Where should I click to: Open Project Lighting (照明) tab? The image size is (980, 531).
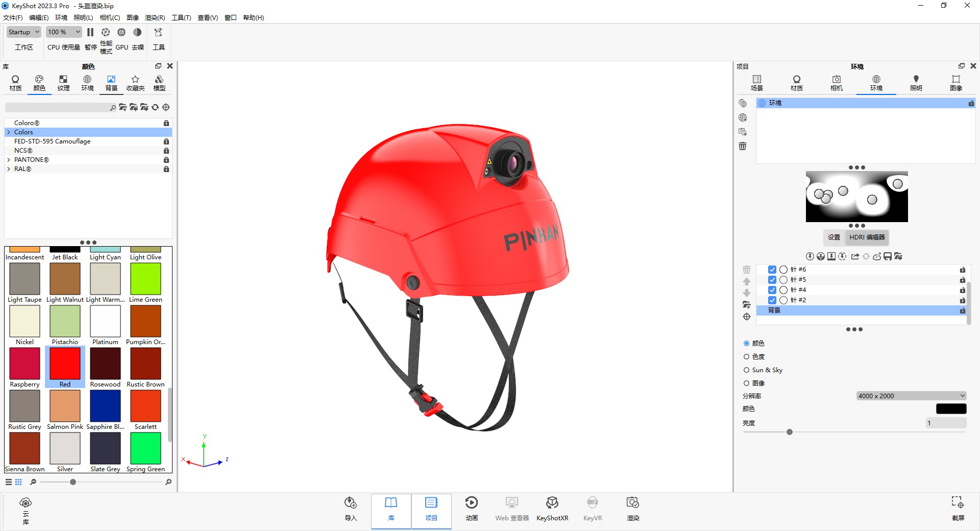click(x=916, y=83)
